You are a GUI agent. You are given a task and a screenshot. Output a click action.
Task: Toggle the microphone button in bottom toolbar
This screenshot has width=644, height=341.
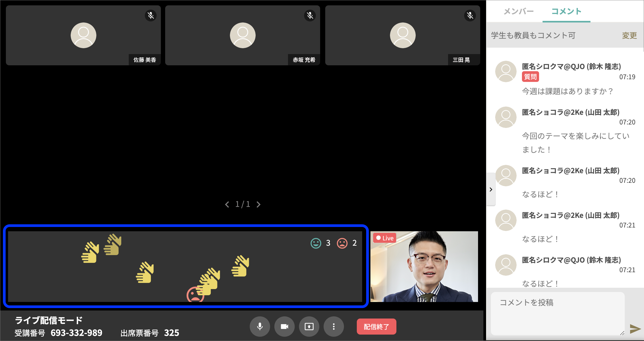(x=260, y=327)
